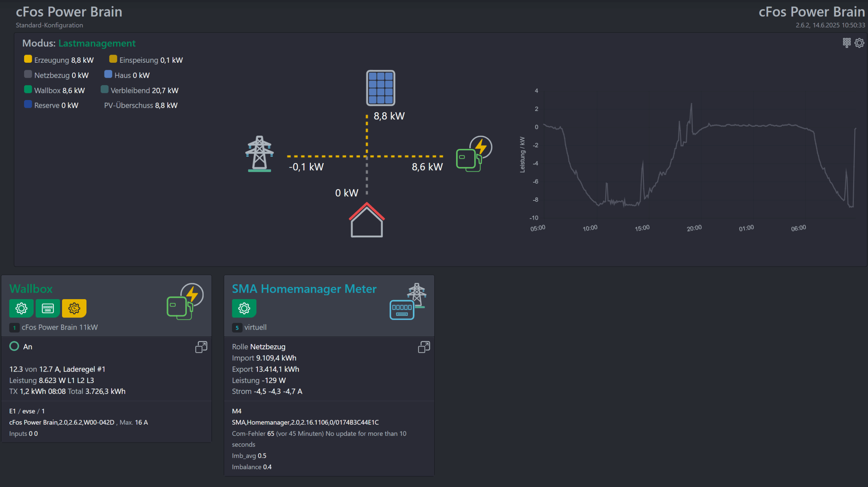The image size is (868, 487).
Task: Click 'Inputs 0 0' text
Action: pyautogui.click(x=24, y=433)
